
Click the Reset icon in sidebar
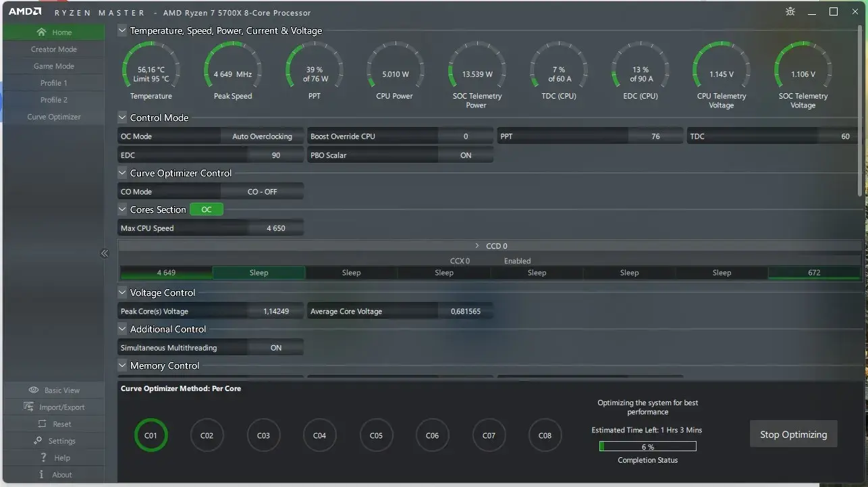click(x=40, y=424)
